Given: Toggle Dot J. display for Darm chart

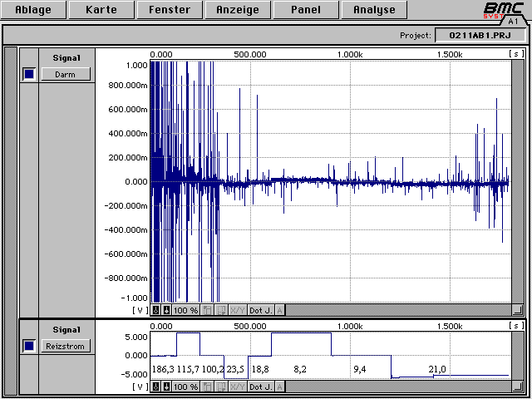Looking at the screenshot, I should pos(260,310).
